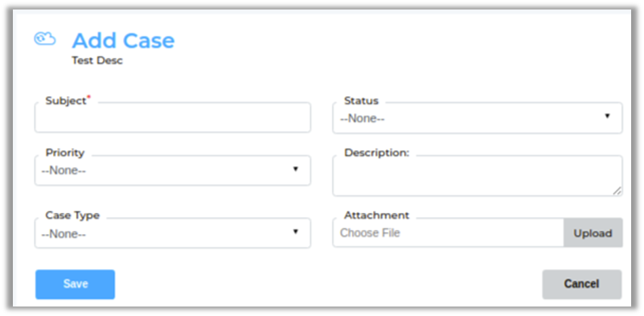Click the cloud icon beside Add Case

pyautogui.click(x=45, y=39)
